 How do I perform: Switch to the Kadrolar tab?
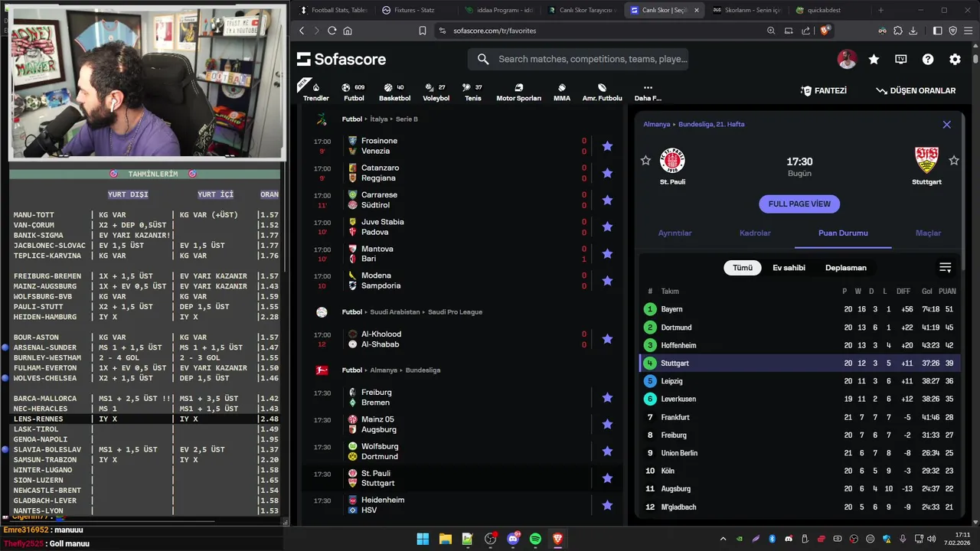(x=755, y=233)
